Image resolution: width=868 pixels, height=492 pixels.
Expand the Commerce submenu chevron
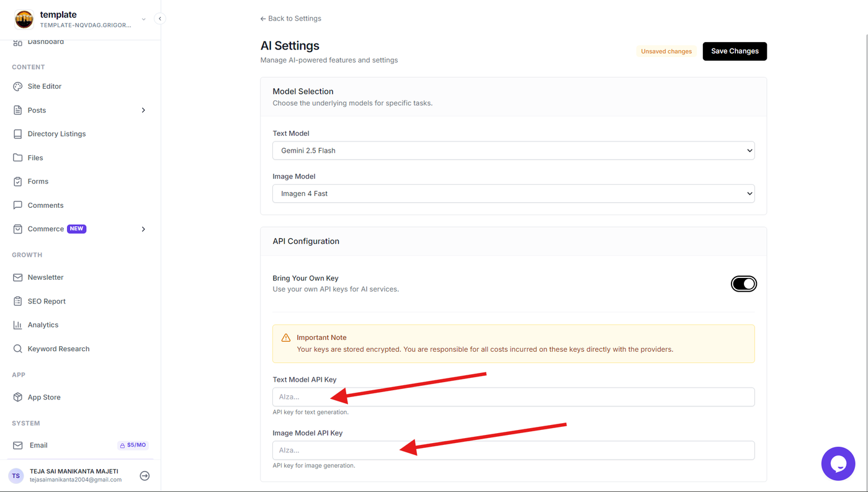click(x=143, y=229)
